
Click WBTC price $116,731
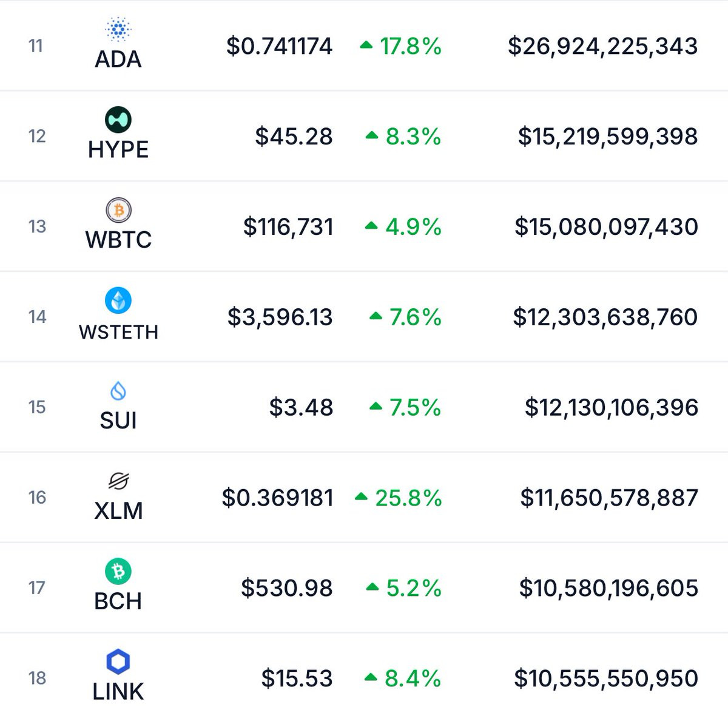288,227
